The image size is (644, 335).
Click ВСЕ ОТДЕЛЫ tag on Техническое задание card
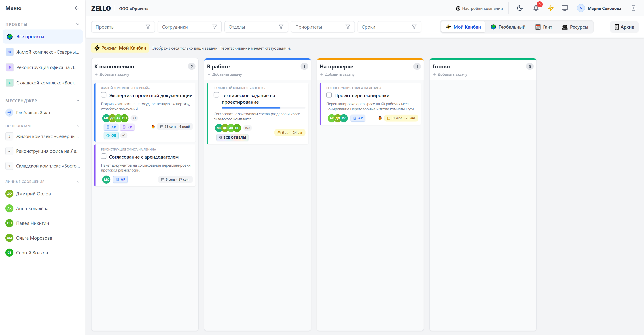pos(232,138)
